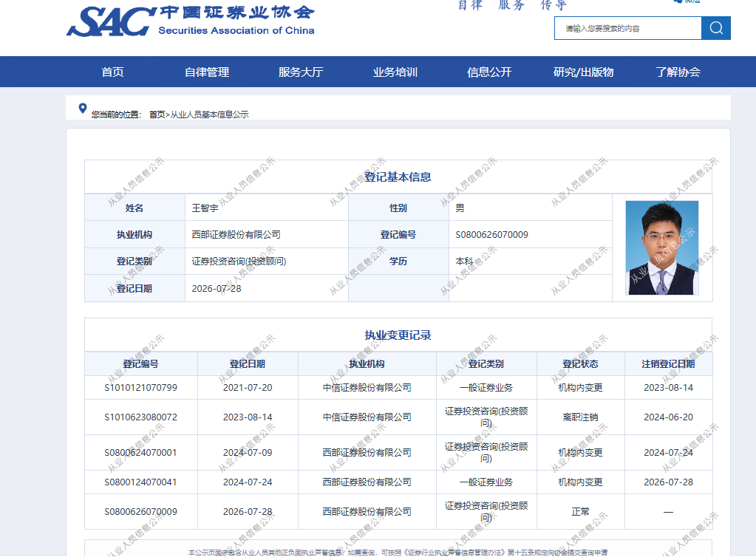Open the 信息公开 navigation menu
This screenshot has height=557, width=756.
pyautogui.click(x=489, y=72)
